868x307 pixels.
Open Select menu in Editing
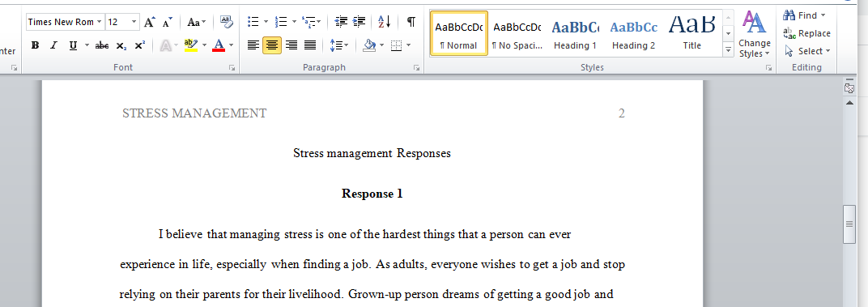(x=807, y=51)
